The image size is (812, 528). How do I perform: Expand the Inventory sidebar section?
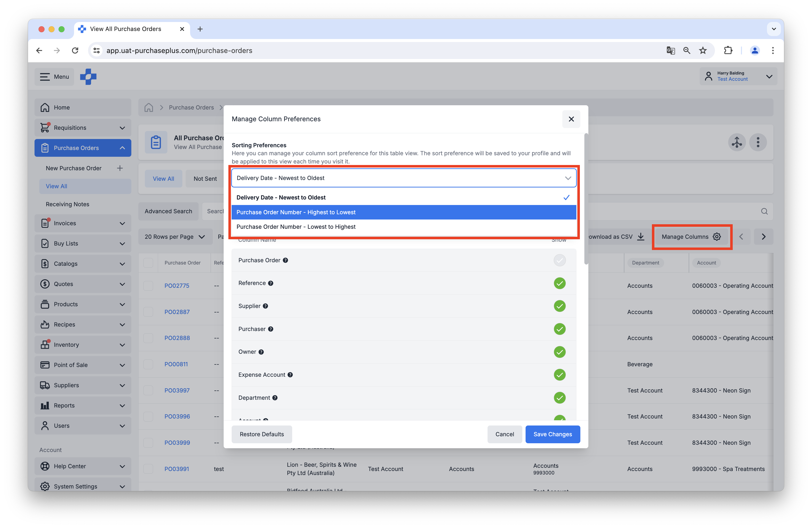click(x=83, y=344)
